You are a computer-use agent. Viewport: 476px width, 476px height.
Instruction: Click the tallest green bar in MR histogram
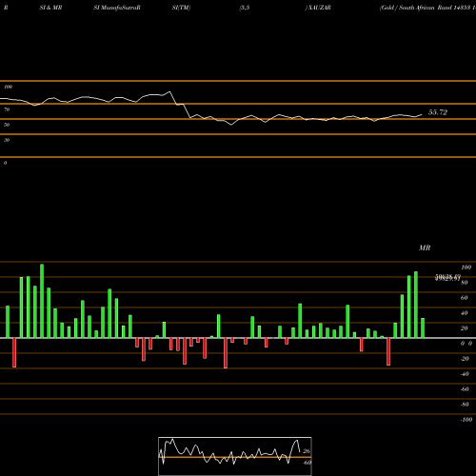click(x=42, y=301)
